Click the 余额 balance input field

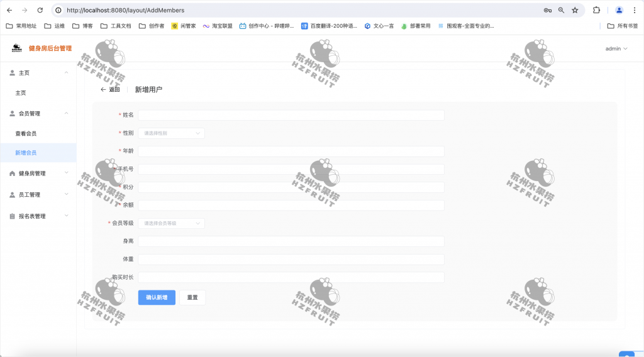click(x=291, y=205)
